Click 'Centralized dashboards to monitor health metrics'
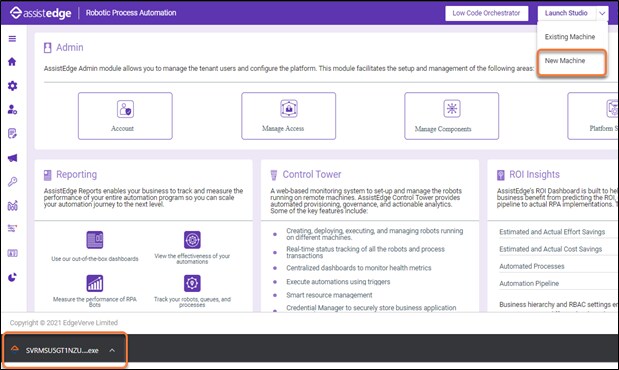 pyautogui.click(x=358, y=268)
